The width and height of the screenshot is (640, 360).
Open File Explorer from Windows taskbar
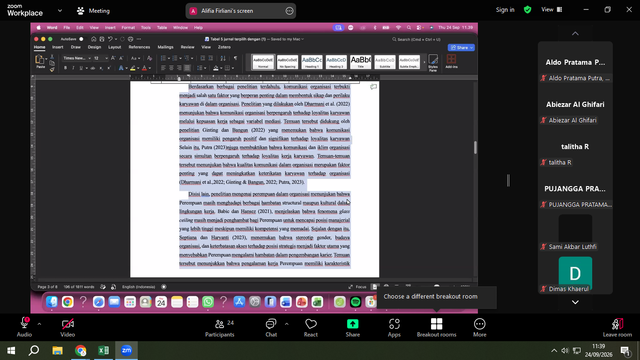57,350
